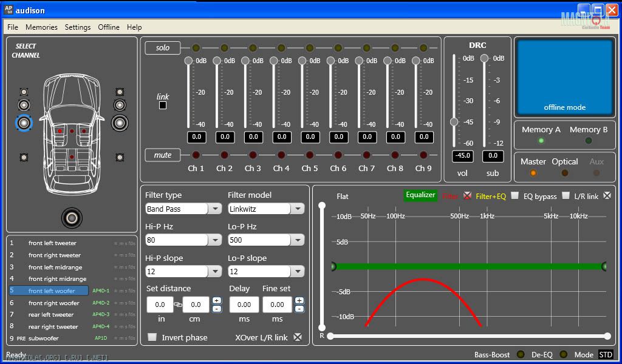Select the rear right tweeter speaker icon
This screenshot has width=622, height=364.
[x=120, y=157]
